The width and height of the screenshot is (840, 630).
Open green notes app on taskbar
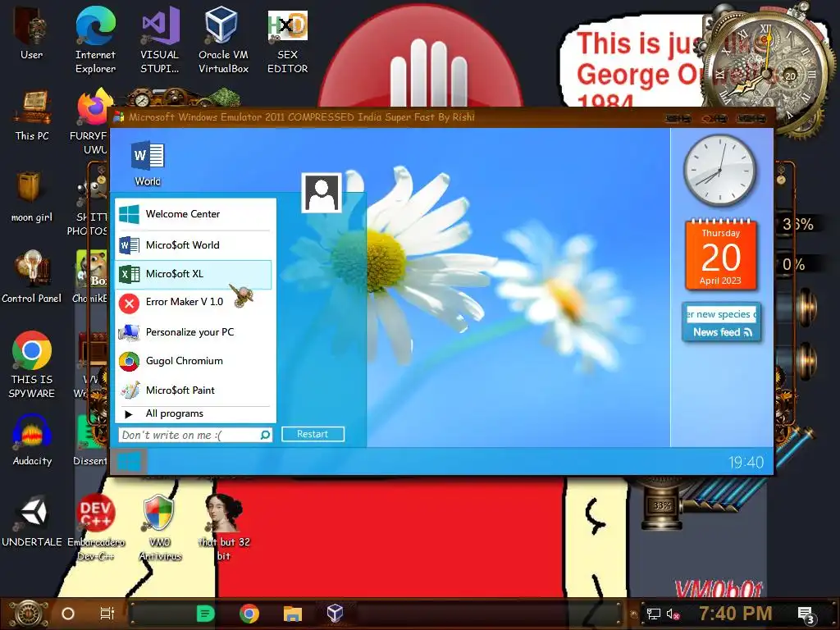[x=206, y=614]
